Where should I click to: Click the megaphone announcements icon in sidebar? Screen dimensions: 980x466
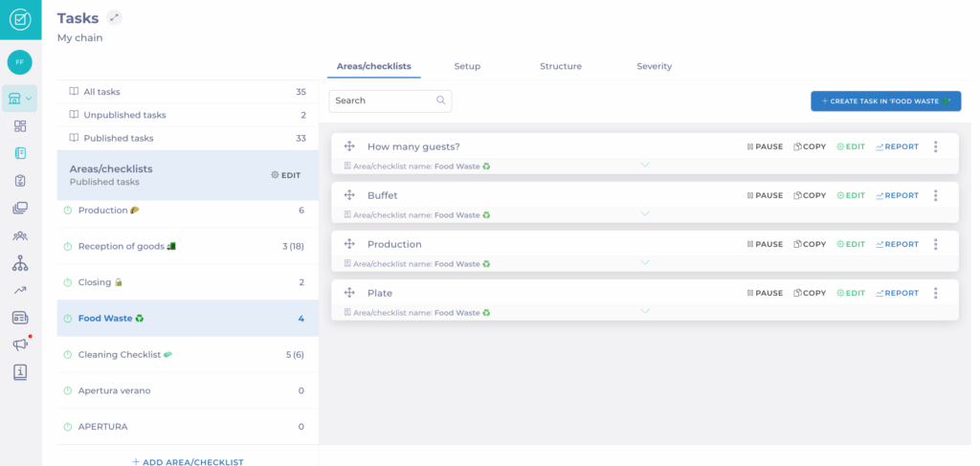click(19, 344)
